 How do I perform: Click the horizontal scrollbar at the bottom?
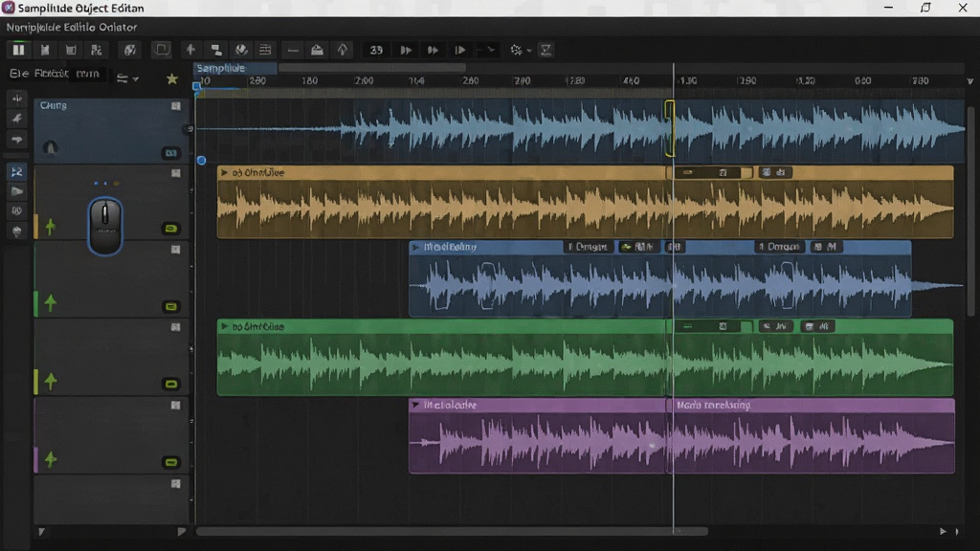(452, 532)
